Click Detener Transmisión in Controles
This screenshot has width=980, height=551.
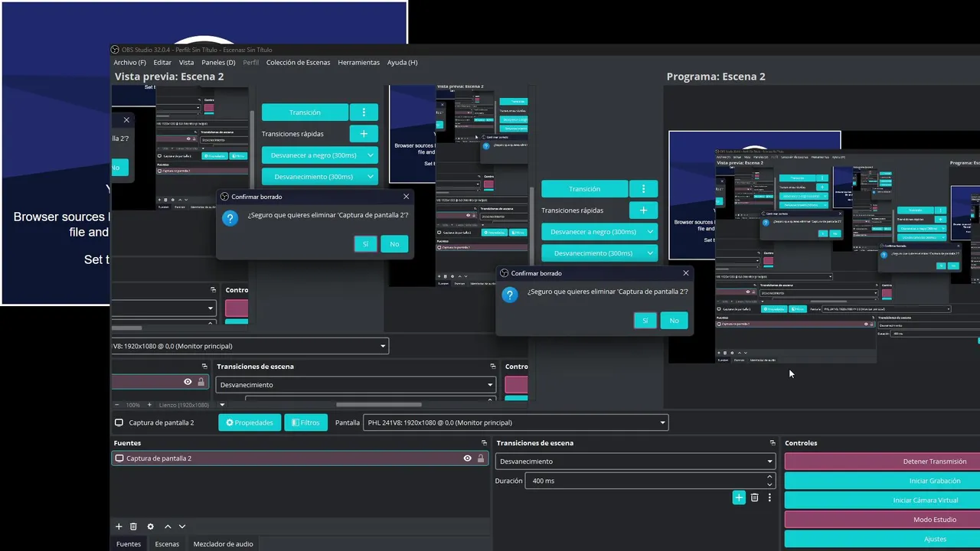point(882,461)
